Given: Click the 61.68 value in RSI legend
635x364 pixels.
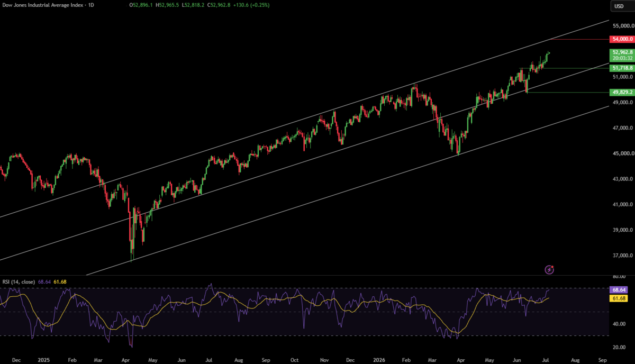Looking at the screenshot, I should pos(60,282).
